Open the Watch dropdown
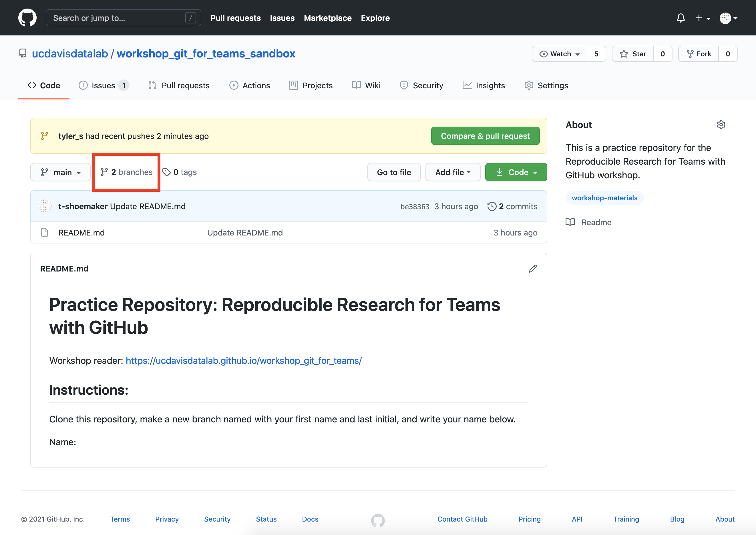Image resolution: width=756 pixels, height=535 pixels. (x=560, y=54)
